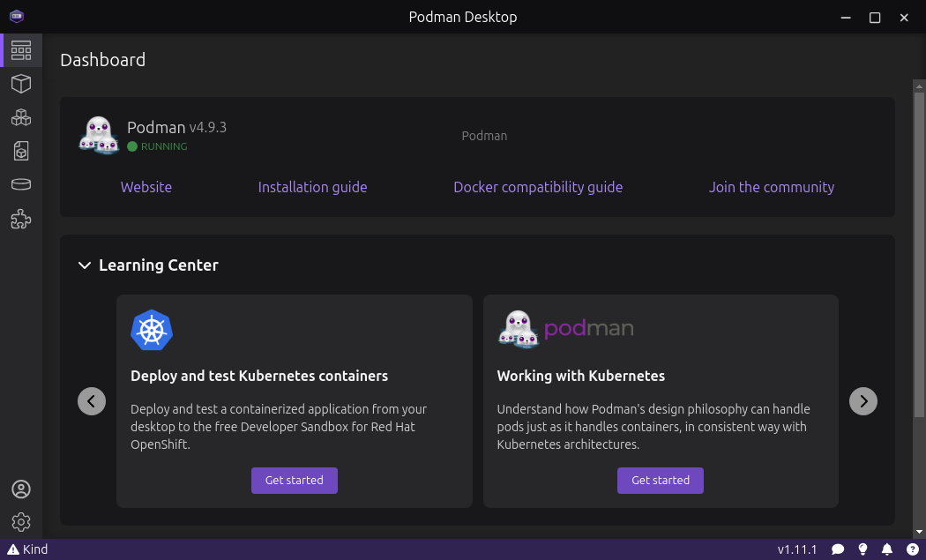This screenshot has width=926, height=560.
Task: Show notifications bell in status bar
Action: (x=887, y=549)
